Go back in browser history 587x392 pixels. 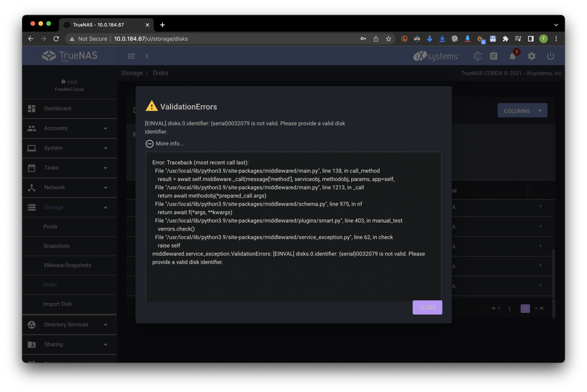pos(31,39)
